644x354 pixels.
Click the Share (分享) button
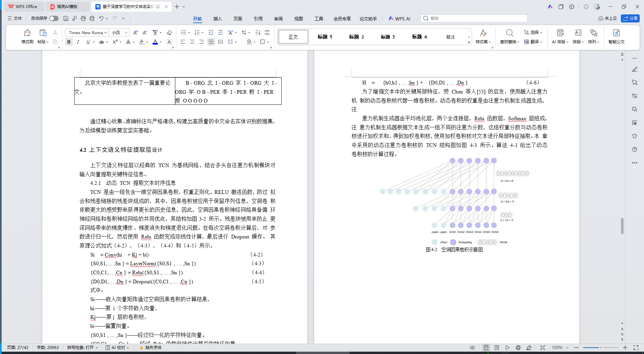point(630,18)
